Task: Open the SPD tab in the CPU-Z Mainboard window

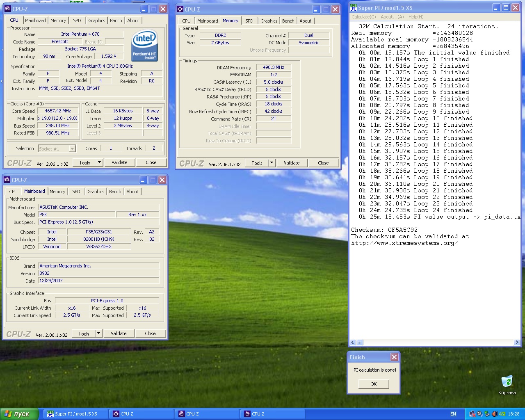Action: click(x=76, y=192)
